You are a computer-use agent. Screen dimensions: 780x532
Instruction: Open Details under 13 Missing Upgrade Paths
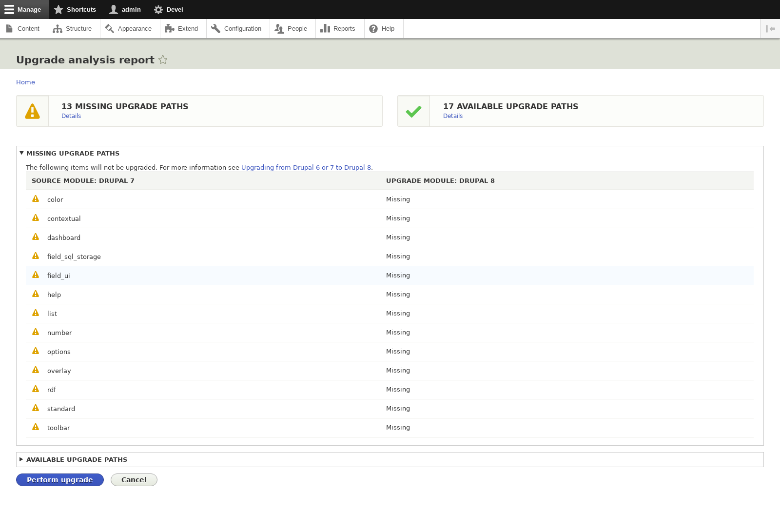click(71, 116)
